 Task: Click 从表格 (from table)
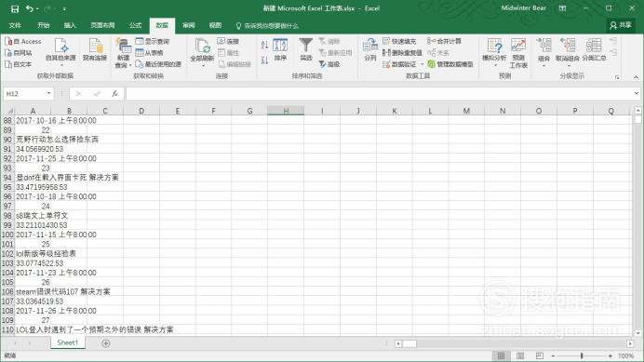150,53
